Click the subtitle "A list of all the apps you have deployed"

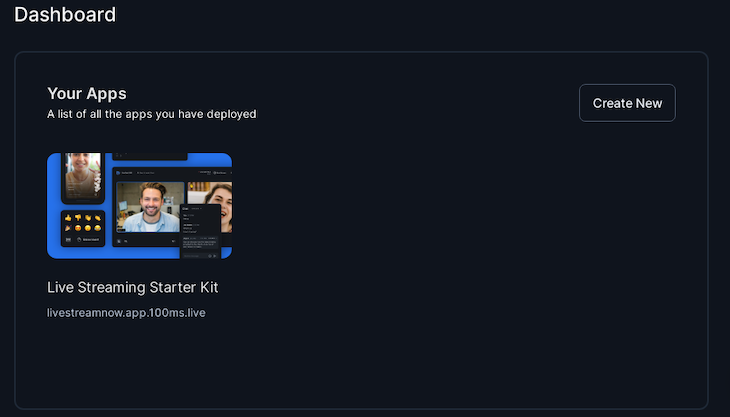click(x=152, y=114)
